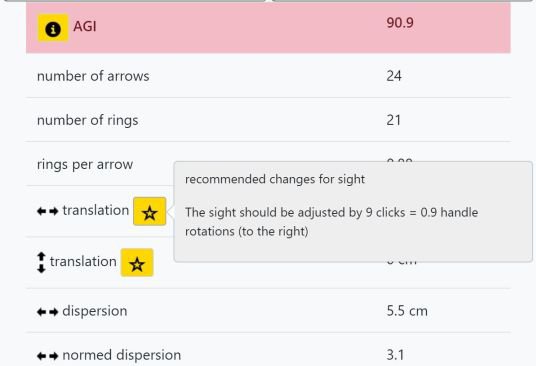Click the horizontal translation label text
Screen dimensions: 536x366
(96, 210)
